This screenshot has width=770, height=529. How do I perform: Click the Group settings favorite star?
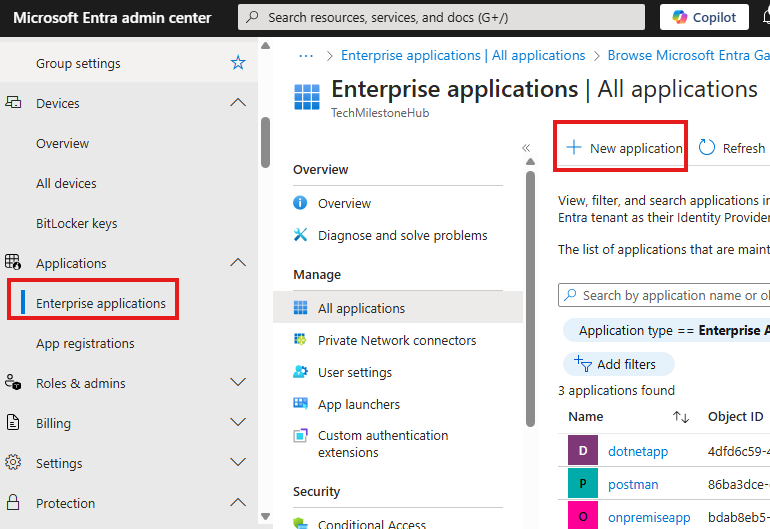pos(238,63)
